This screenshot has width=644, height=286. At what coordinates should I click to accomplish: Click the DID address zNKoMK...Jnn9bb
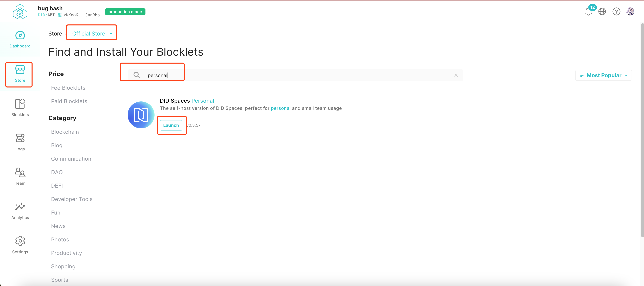pyautogui.click(x=81, y=15)
